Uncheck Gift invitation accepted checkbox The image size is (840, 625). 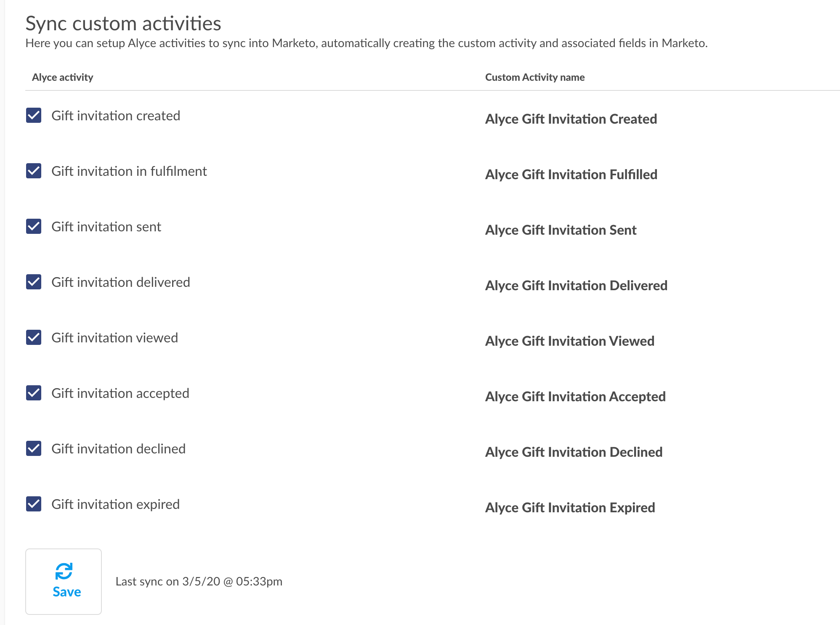point(34,393)
